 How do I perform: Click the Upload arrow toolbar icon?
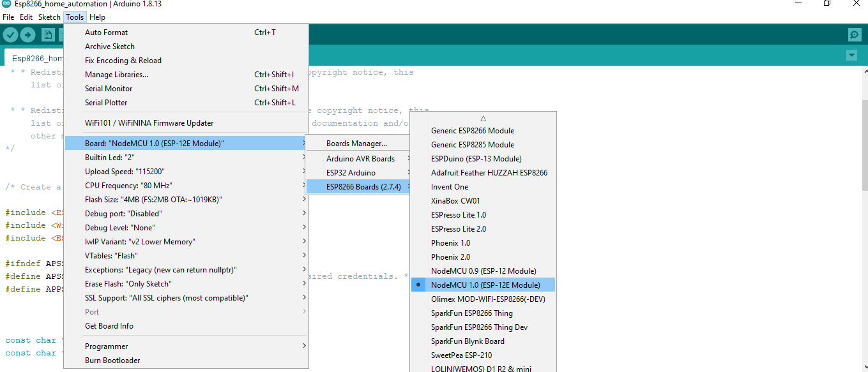27,35
